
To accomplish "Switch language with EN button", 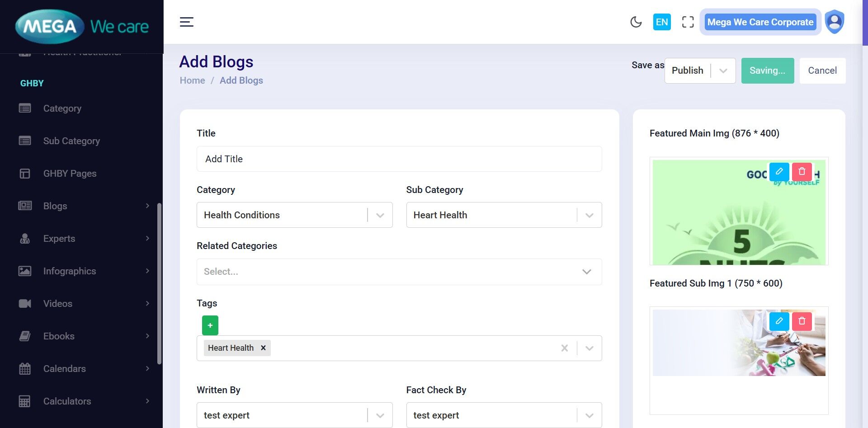I will tap(661, 22).
